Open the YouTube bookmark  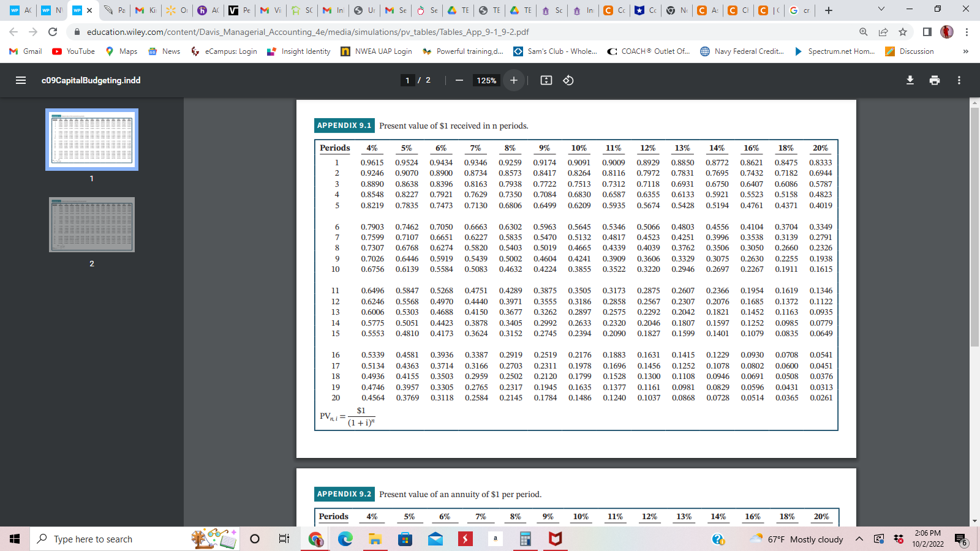(73, 51)
